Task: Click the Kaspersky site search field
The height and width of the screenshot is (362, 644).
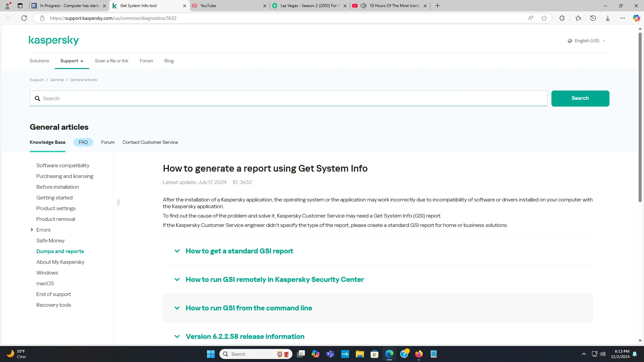Action: 288,98
